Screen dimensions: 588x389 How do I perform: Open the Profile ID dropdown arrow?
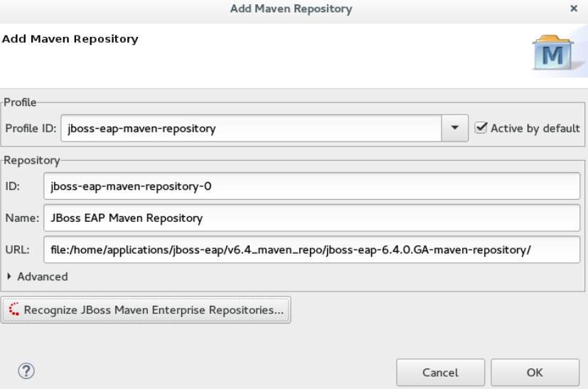coord(455,129)
